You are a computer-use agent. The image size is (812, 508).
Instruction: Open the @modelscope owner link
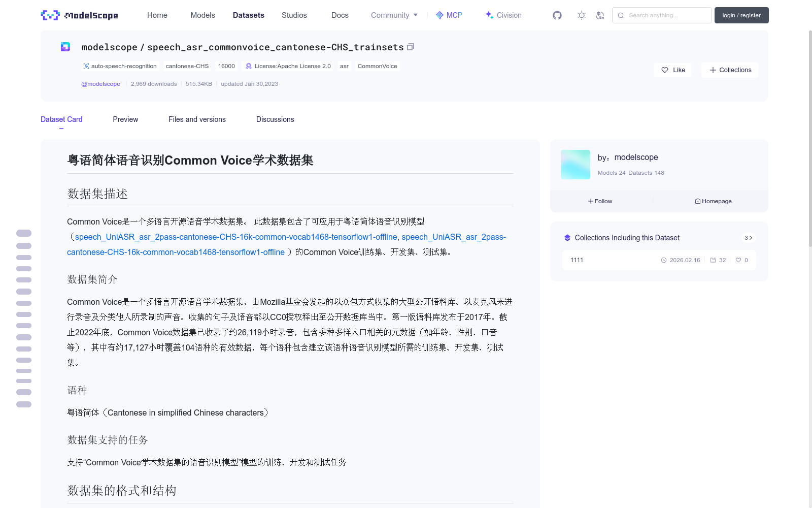click(x=100, y=84)
